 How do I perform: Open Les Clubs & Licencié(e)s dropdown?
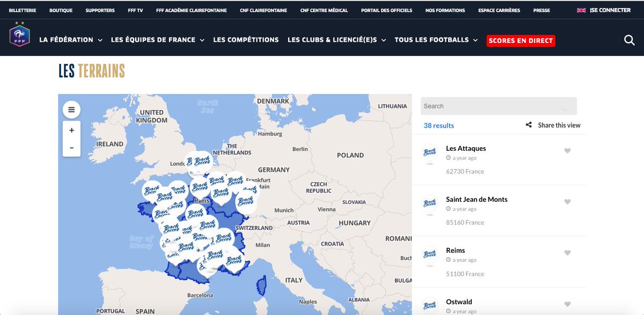click(x=336, y=40)
